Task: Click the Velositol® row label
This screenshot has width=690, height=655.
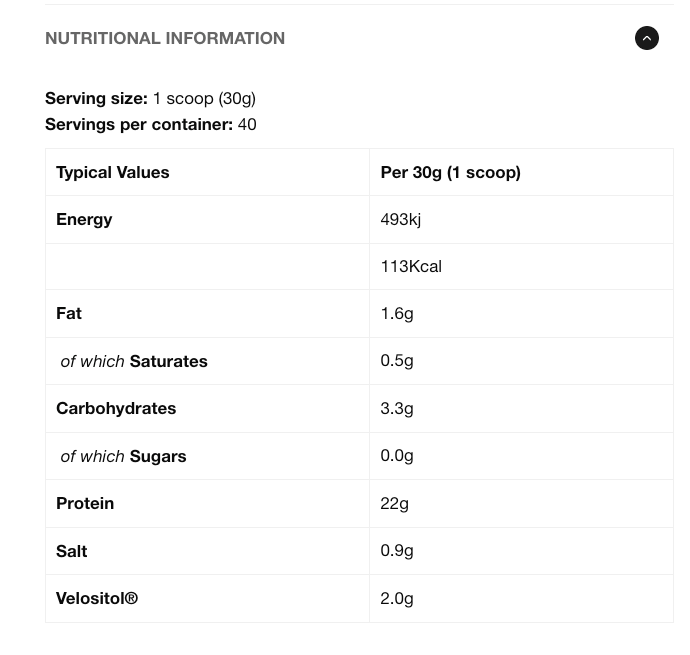Action: 97,598
